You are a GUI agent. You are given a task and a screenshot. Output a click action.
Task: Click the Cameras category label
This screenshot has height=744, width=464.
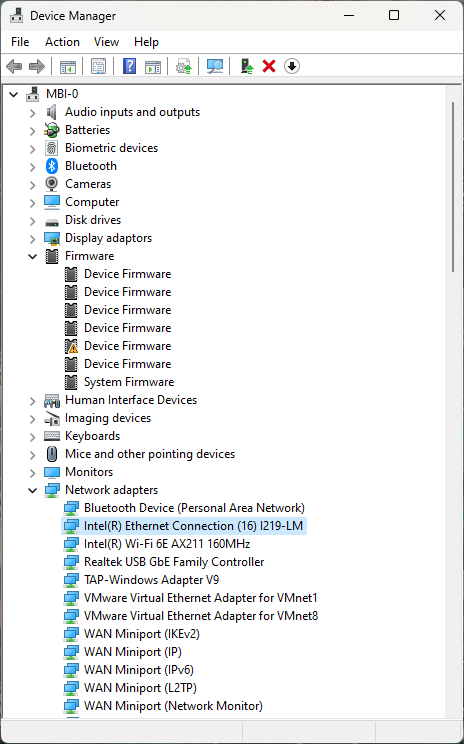[x=88, y=184]
